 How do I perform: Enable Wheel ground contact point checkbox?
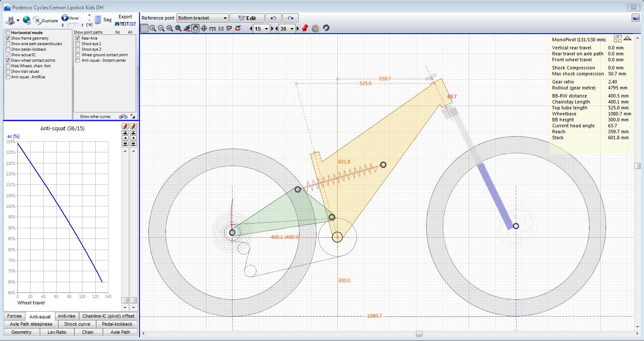[x=78, y=55]
